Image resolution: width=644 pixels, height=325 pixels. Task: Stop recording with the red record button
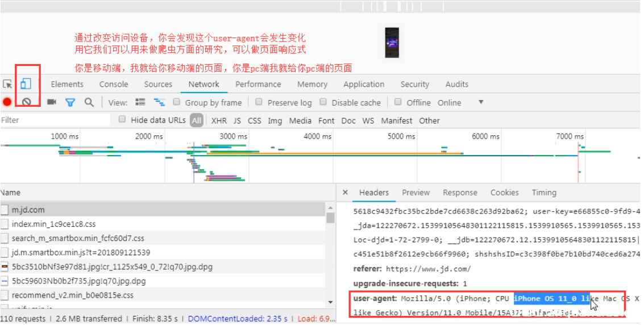point(7,102)
